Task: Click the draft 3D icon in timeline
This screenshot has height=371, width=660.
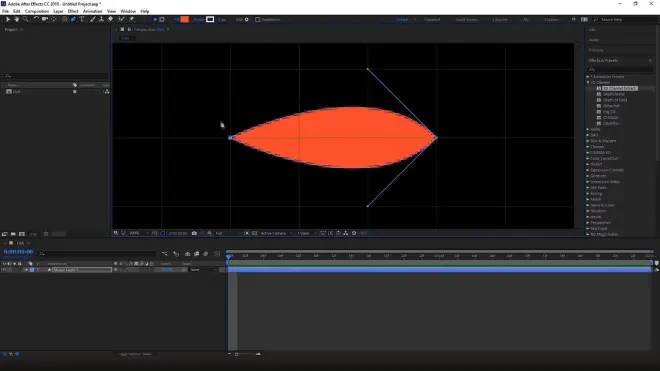Action: click(x=176, y=254)
